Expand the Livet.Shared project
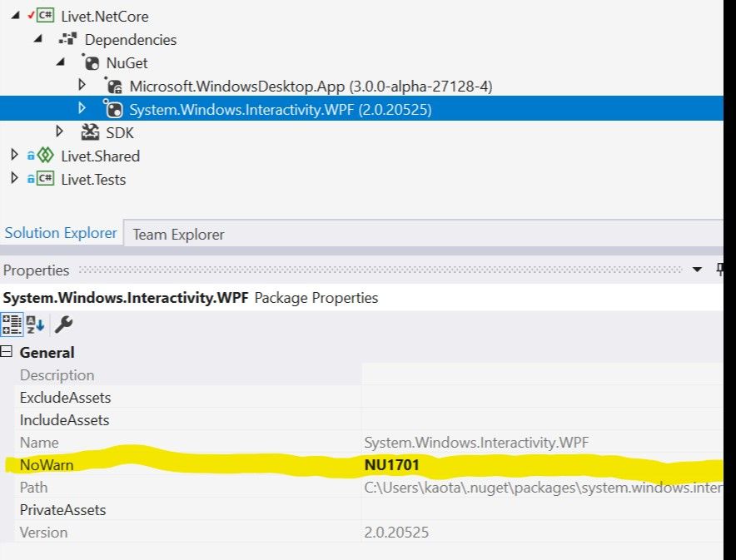The image size is (736, 560). click(x=14, y=155)
